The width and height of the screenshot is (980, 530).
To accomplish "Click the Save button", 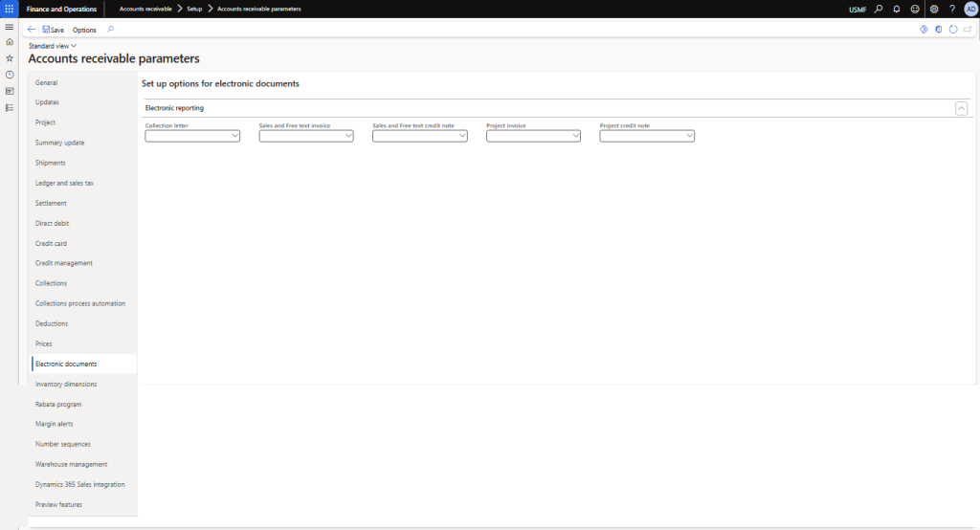I will tap(53, 30).
